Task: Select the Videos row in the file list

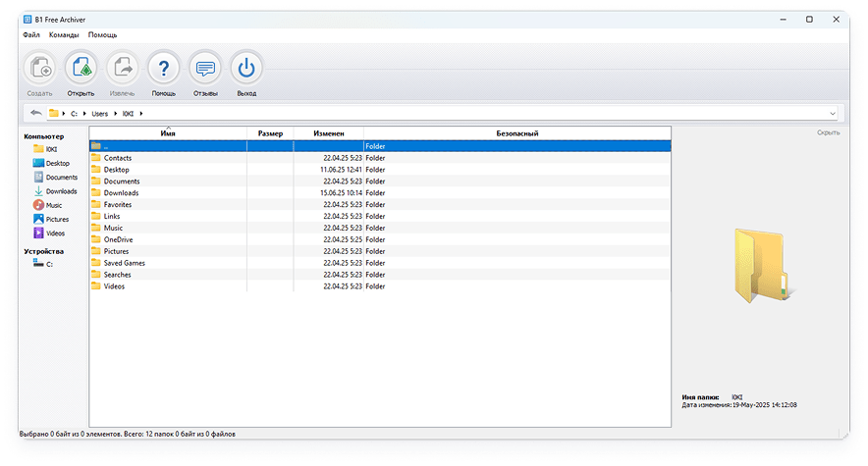Action: point(380,286)
